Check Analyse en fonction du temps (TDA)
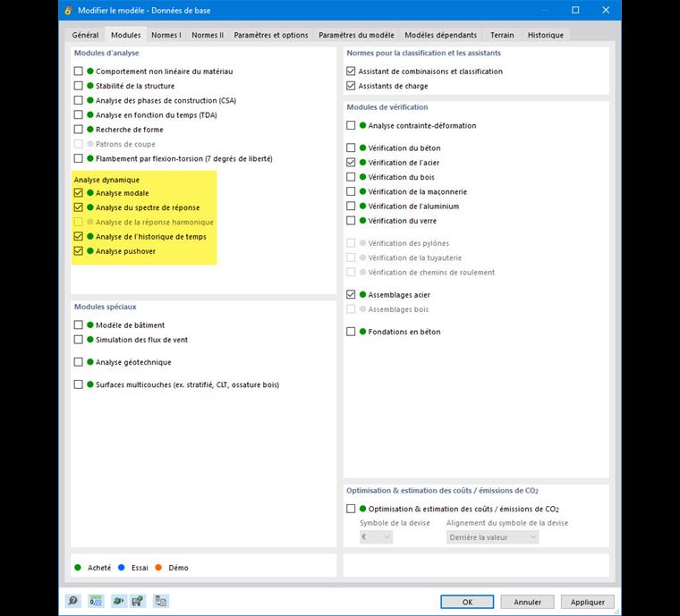Image resolution: width=680 pixels, height=616 pixels. coord(78,114)
